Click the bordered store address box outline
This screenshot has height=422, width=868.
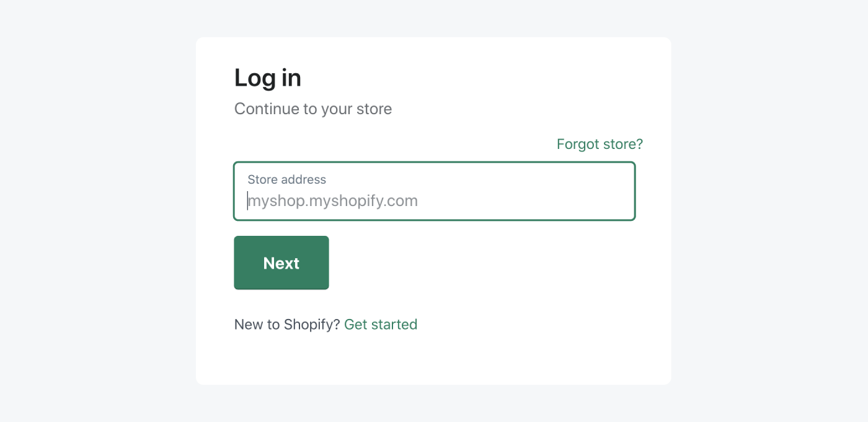click(434, 163)
